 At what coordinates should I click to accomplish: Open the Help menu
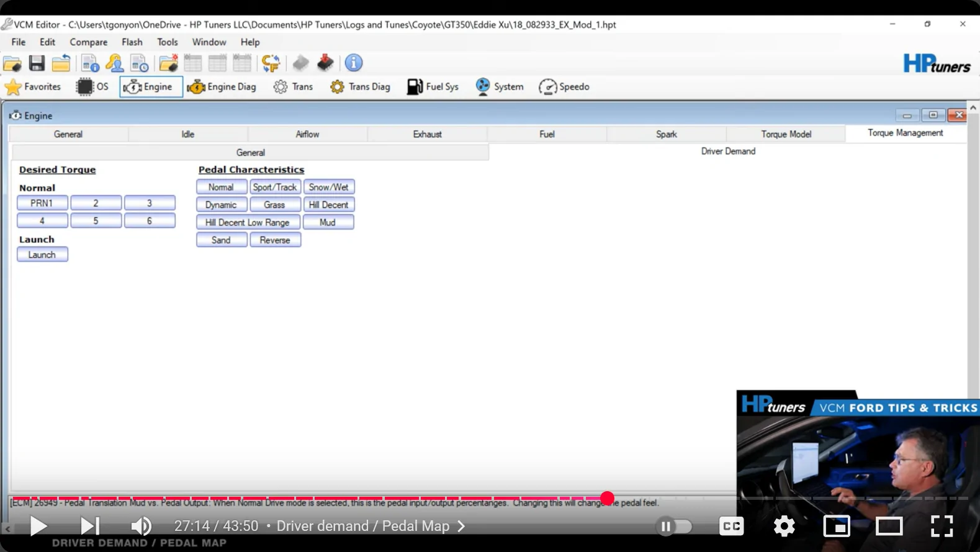pos(250,42)
